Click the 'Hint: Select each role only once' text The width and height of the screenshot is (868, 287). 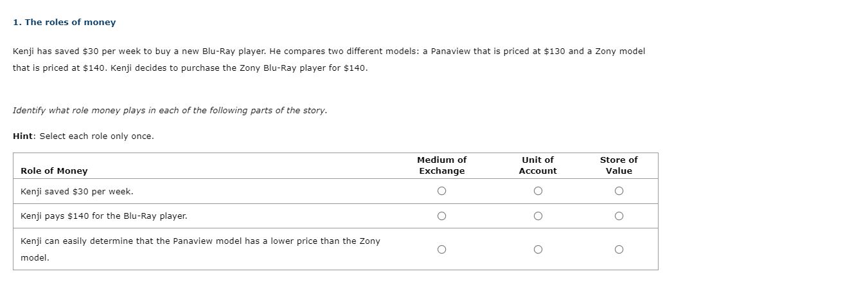pos(84,136)
